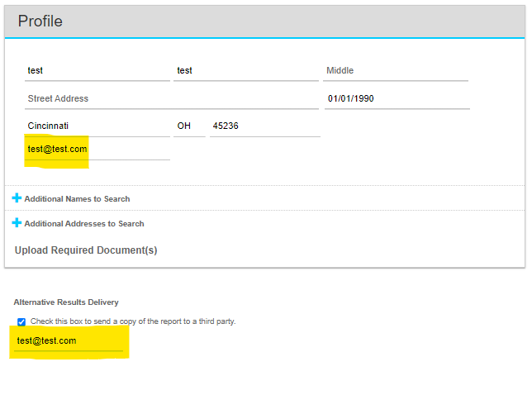Expand Additional Addresses to Search section
Image resolution: width=532 pixels, height=395 pixels.
78,223
